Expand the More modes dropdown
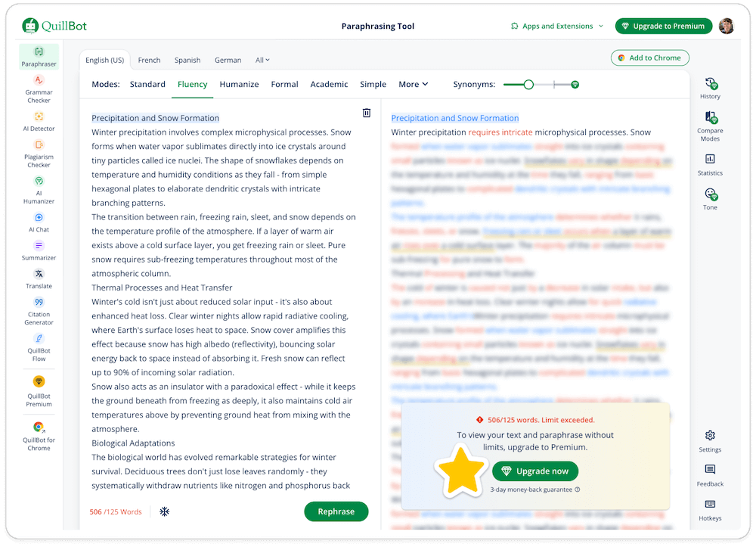756x547 pixels. tap(414, 85)
